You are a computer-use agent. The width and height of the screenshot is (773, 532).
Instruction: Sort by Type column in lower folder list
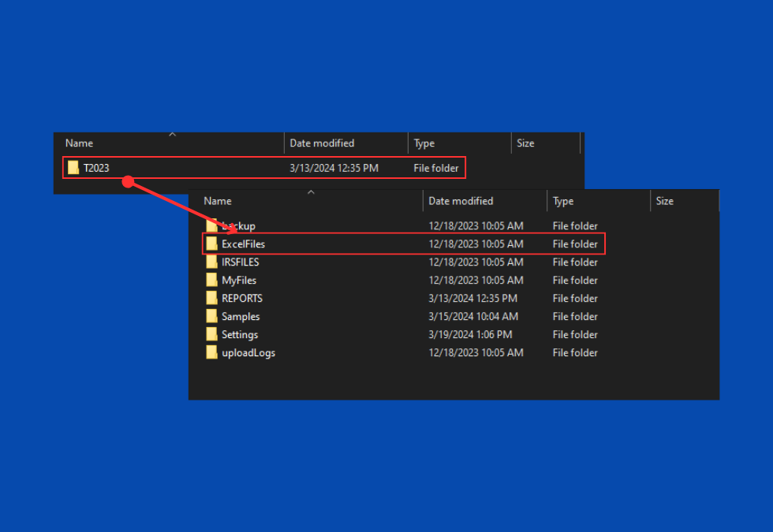(x=563, y=202)
